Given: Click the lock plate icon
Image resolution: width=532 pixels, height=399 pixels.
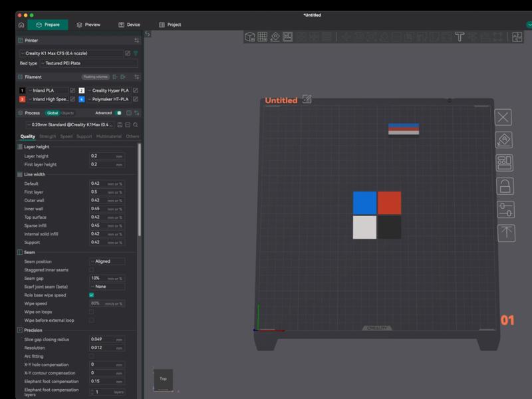Looking at the screenshot, I should 505,186.
